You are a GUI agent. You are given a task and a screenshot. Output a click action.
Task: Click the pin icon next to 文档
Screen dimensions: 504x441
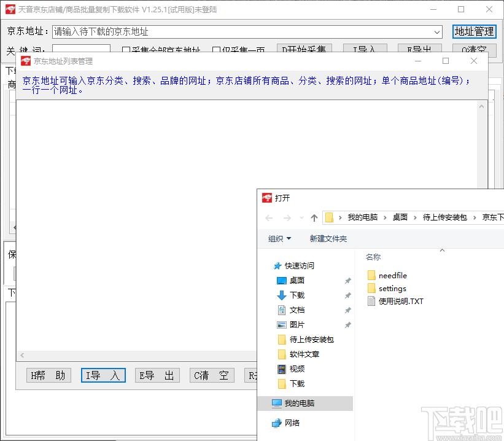pos(348,310)
